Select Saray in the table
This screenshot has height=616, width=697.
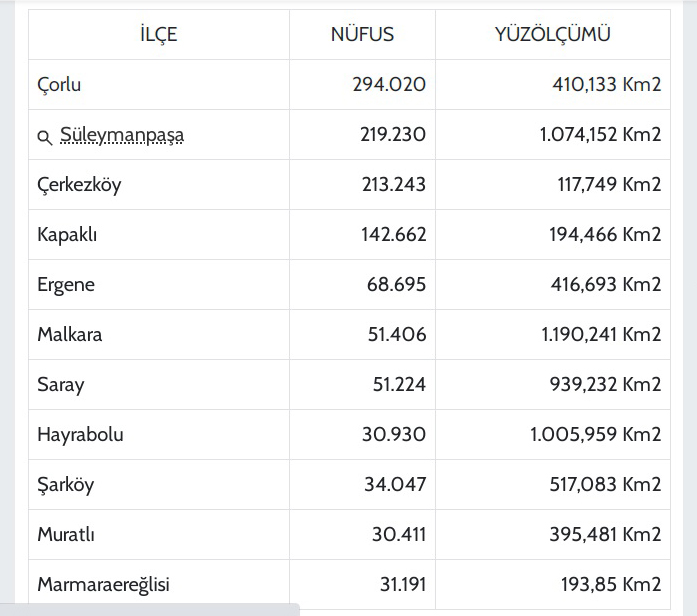point(61,385)
